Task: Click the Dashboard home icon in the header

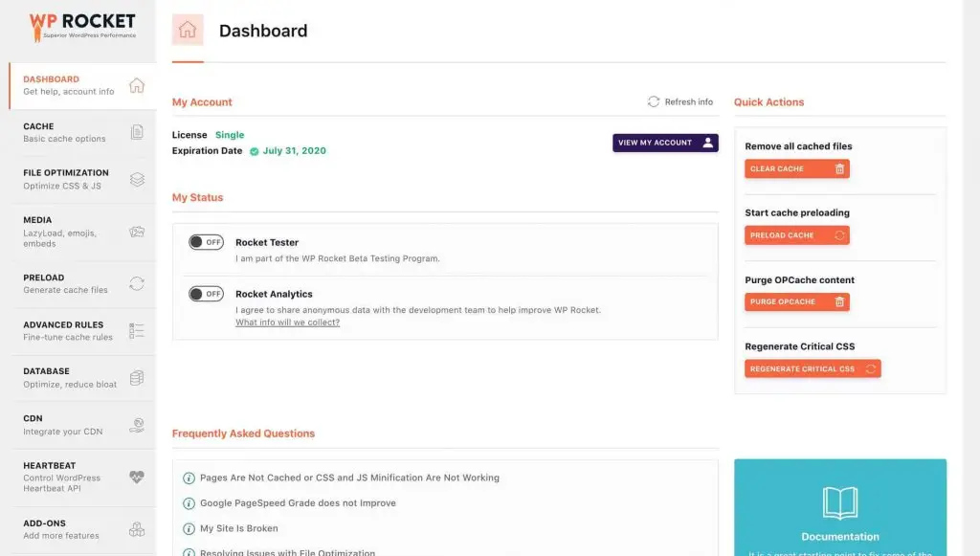Action: pyautogui.click(x=188, y=30)
